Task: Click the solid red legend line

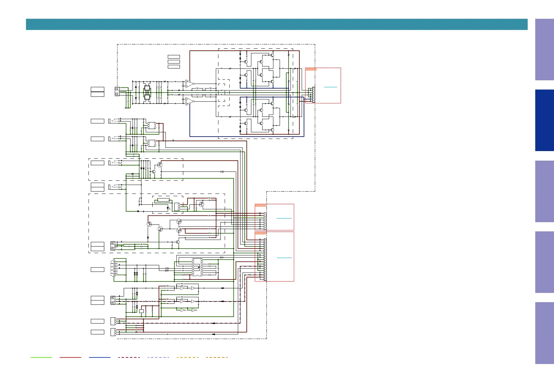Action: point(70,357)
